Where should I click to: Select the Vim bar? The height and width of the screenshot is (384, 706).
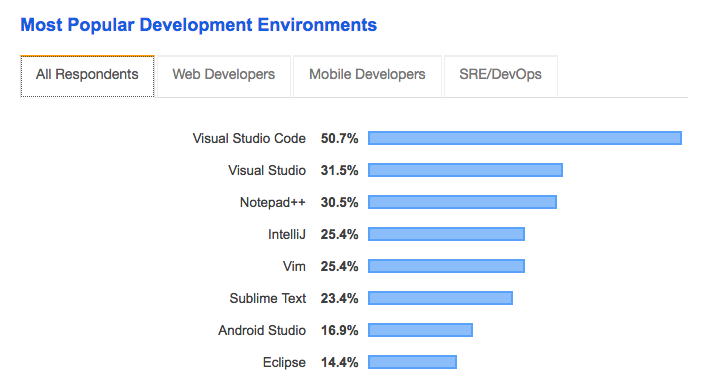446,266
